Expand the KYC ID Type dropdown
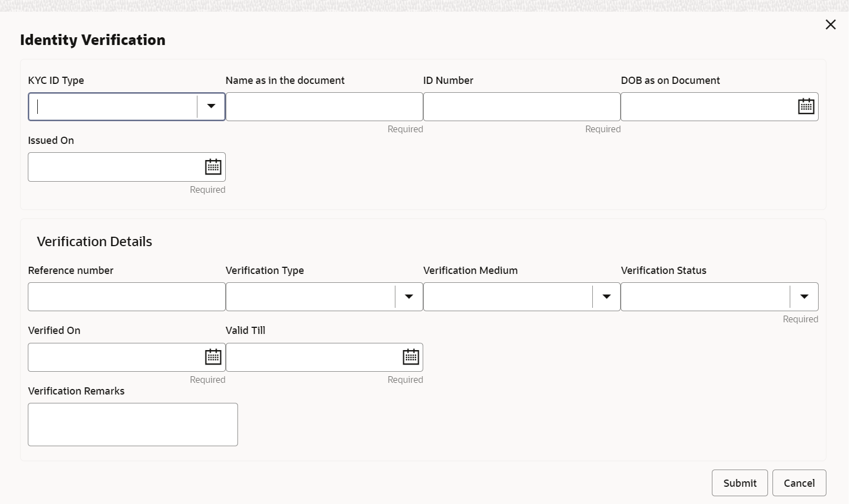Image resolution: width=852 pixels, height=504 pixels. tap(211, 106)
